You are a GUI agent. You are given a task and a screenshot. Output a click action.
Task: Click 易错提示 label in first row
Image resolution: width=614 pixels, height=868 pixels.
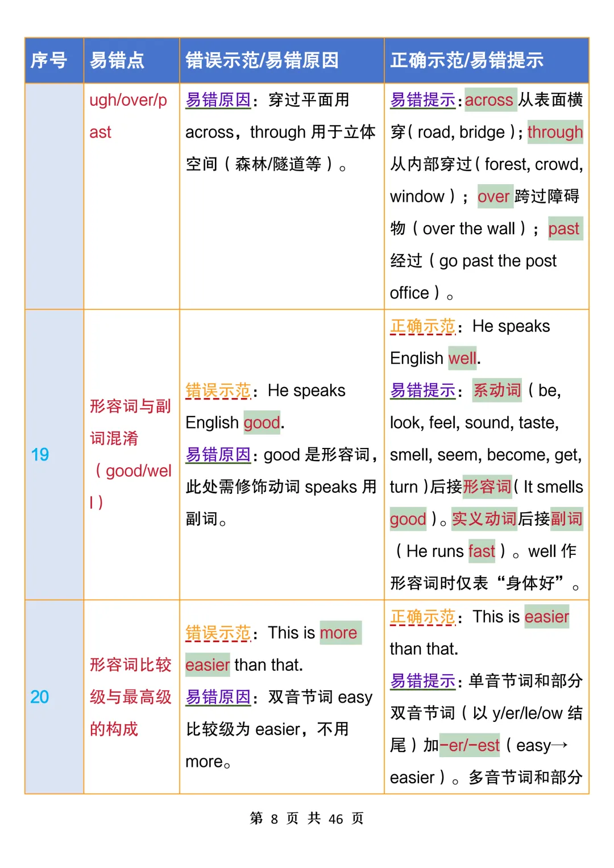pyautogui.click(x=423, y=100)
